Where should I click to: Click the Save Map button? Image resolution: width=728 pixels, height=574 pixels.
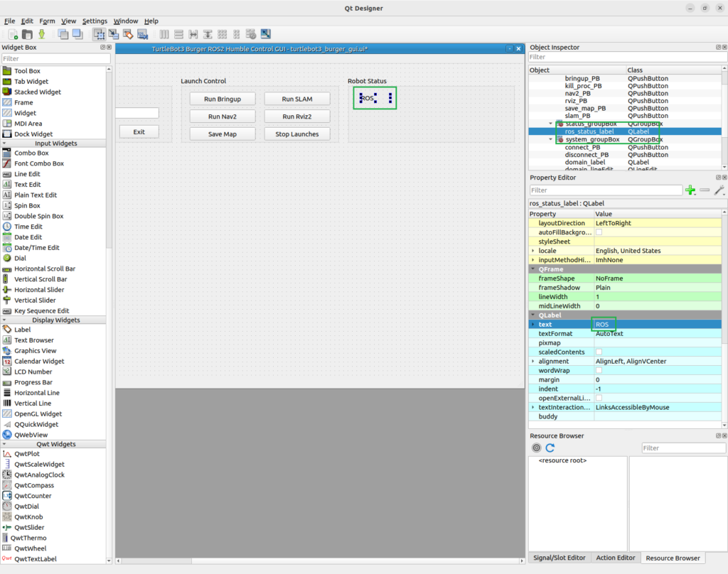tap(223, 134)
